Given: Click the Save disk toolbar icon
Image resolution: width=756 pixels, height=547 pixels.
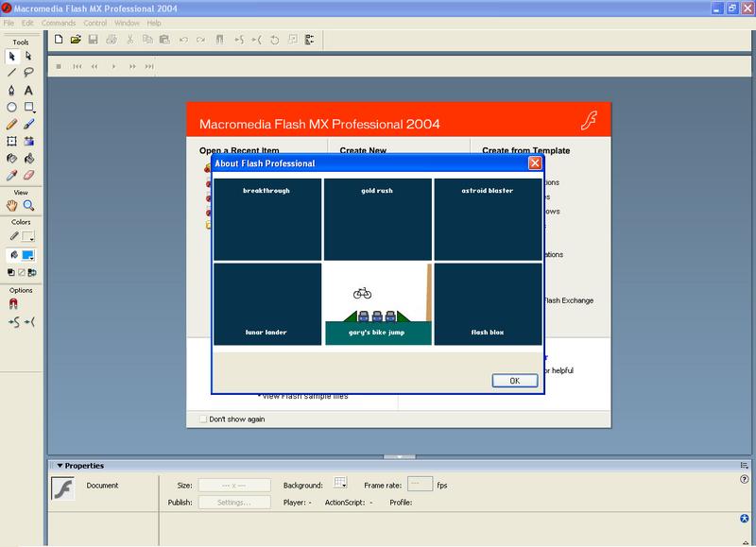Looking at the screenshot, I should pos(93,40).
